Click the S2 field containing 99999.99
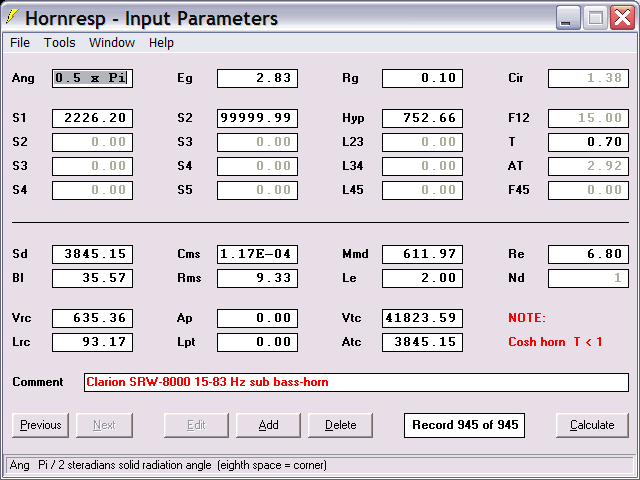 pyautogui.click(x=258, y=118)
